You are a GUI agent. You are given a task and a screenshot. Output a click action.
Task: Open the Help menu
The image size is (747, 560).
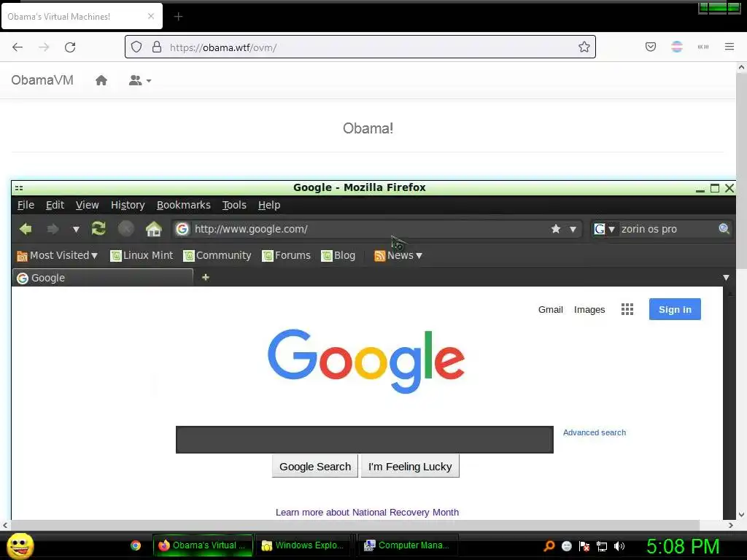[269, 205]
